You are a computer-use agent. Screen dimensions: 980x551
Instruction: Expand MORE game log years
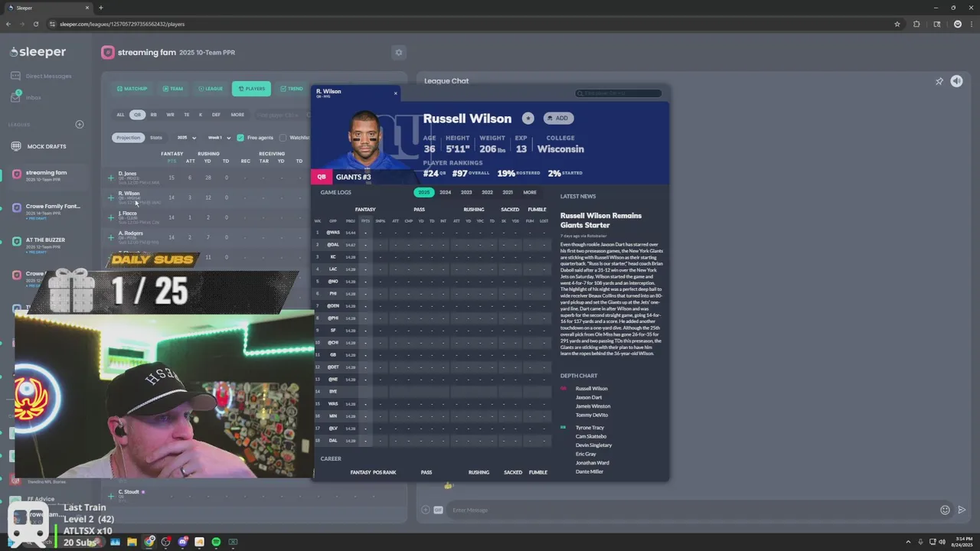click(530, 192)
